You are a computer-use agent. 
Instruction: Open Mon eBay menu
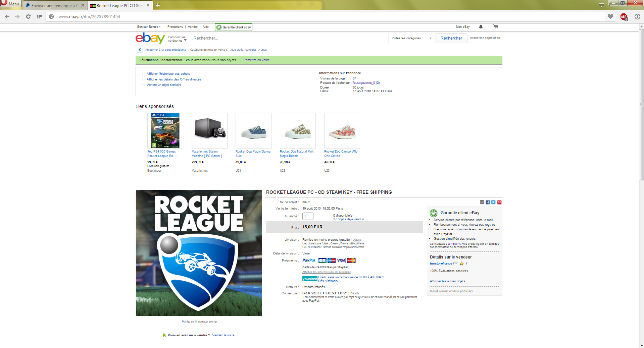point(463,27)
